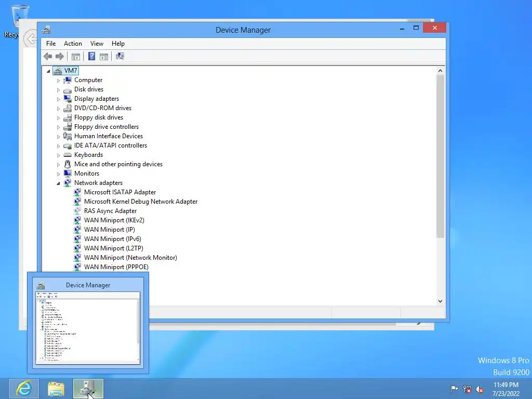Expand the DVD/CD-ROM drives category
The height and width of the screenshot is (399, 532).
(x=58, y=109)
